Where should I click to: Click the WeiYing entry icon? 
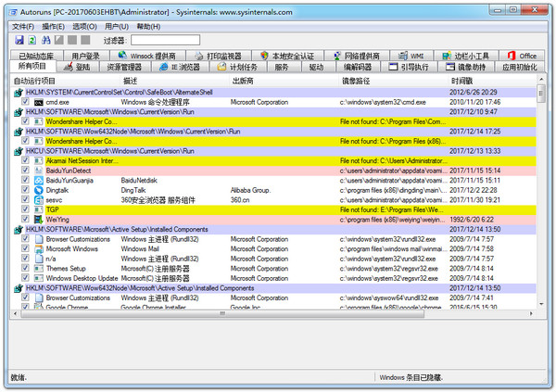(x=38, y=220)
